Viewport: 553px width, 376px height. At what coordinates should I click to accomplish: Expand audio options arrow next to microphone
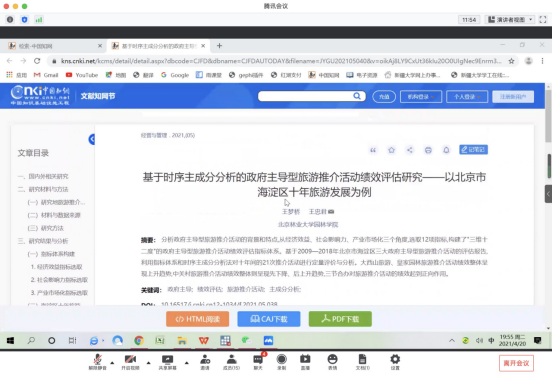click(x=112, y=362)
